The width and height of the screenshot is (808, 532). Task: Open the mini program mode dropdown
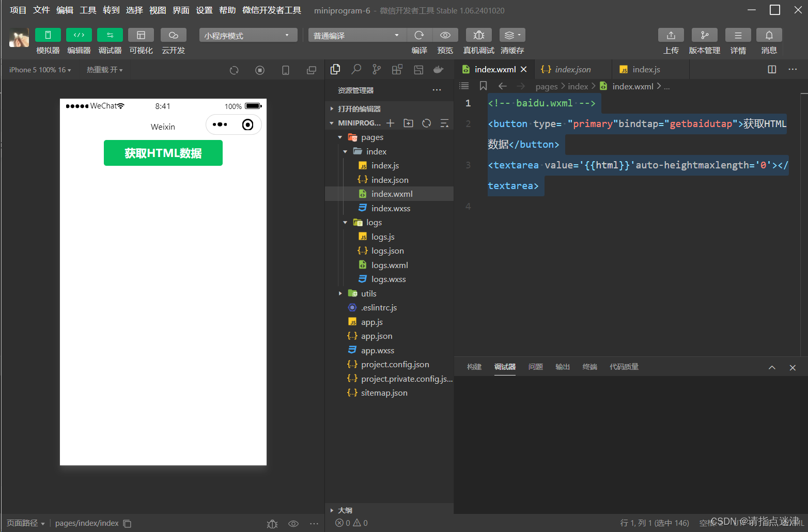(x=248, y=35)
